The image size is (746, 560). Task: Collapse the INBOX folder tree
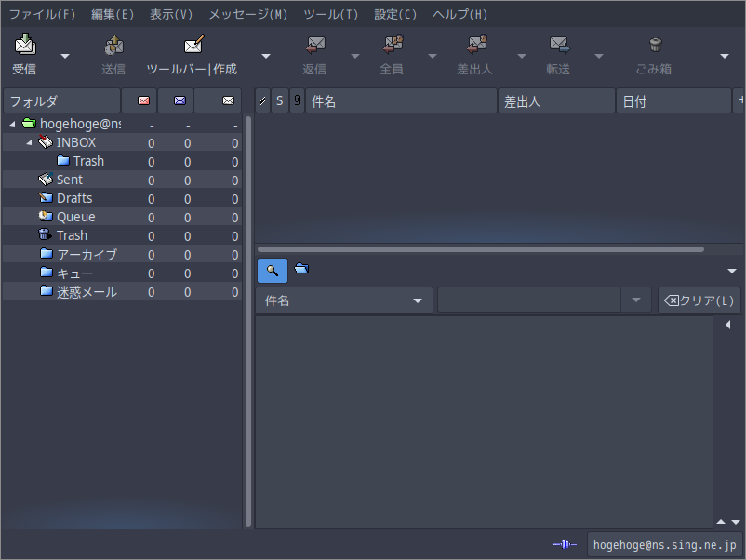tap(29, 142)
